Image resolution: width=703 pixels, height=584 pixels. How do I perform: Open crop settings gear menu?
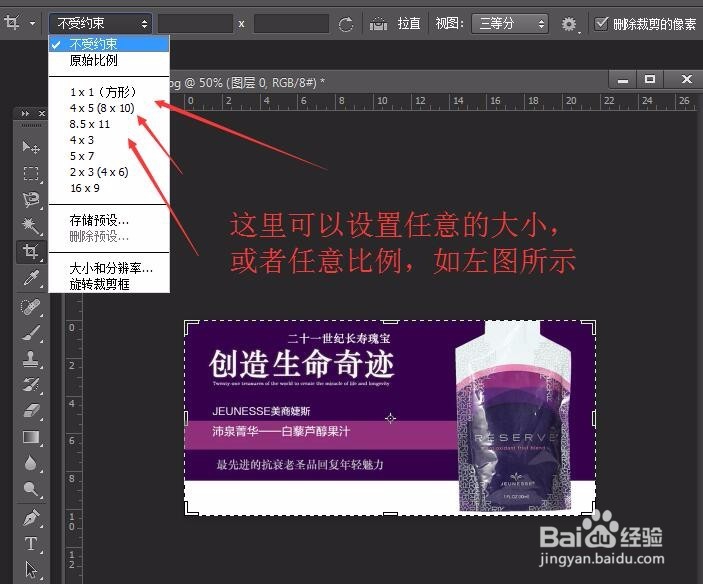click(569, 24)
